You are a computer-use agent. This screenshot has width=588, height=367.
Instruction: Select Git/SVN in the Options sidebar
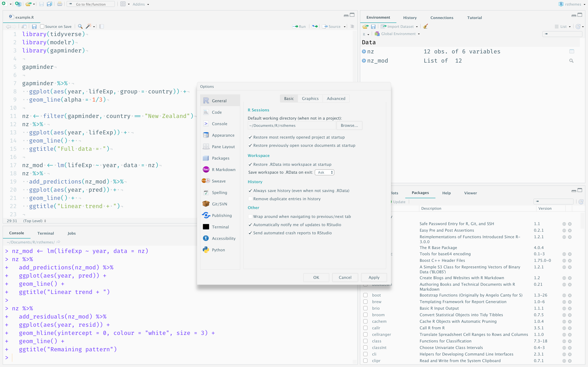[x=219, y=204]
